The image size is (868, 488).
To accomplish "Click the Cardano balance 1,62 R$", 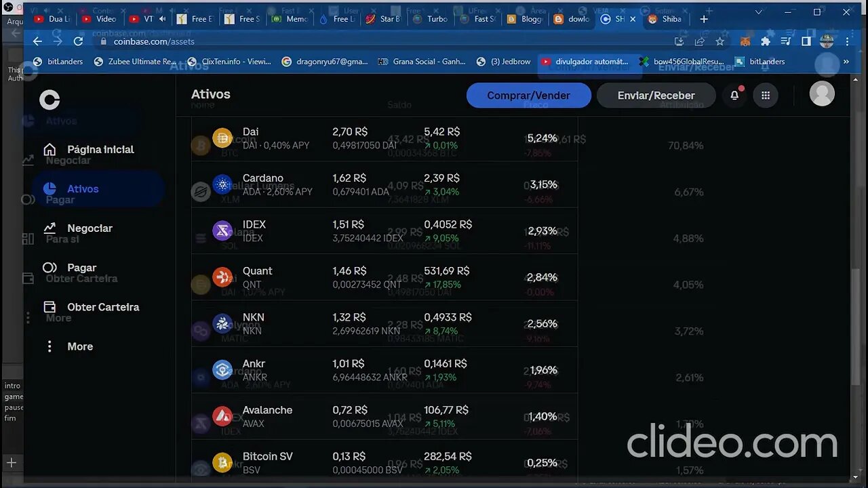I will 349,178.
